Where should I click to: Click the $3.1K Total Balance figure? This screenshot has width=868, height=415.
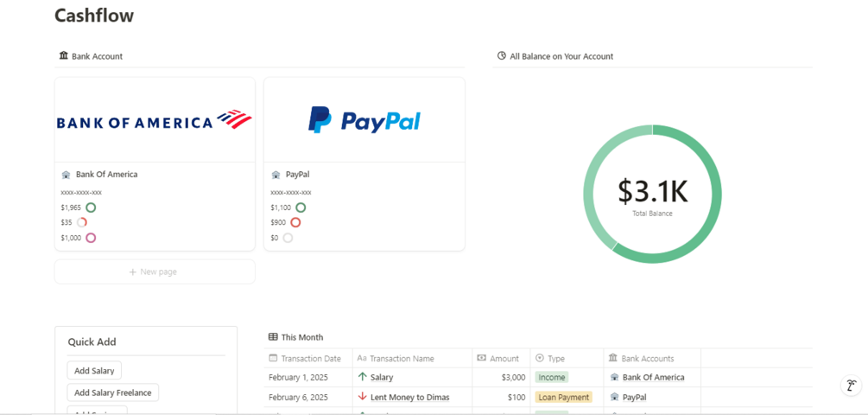click(x=653, y=190)
